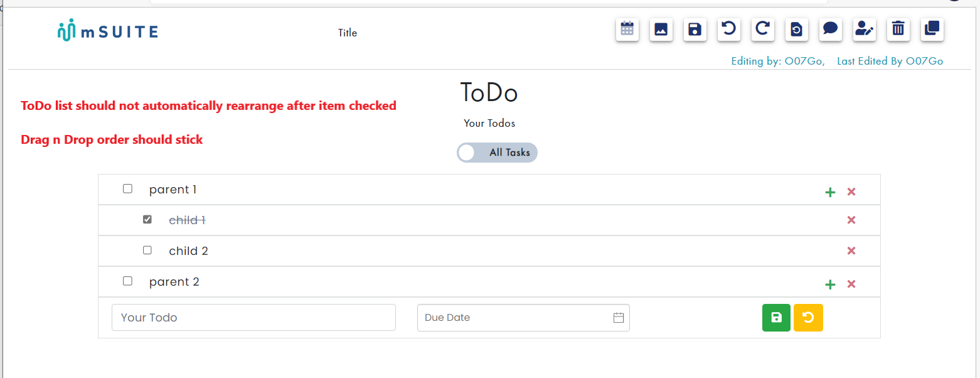Open version history via the restore icon

click(796, 29)
